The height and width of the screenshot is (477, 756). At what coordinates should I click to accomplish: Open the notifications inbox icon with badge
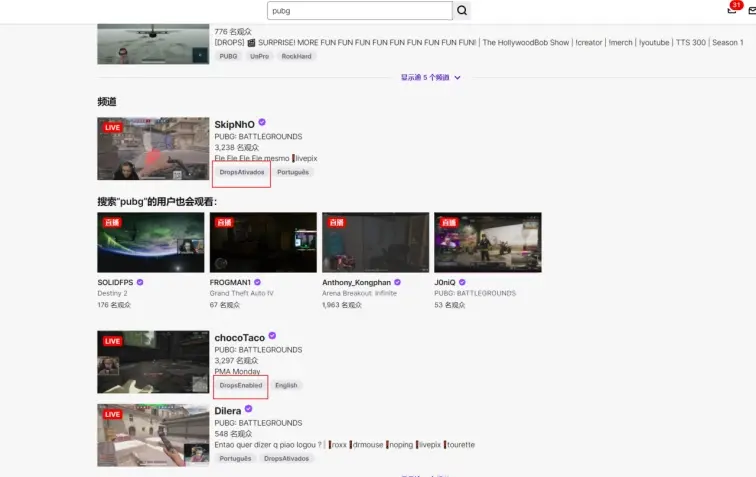732,10
